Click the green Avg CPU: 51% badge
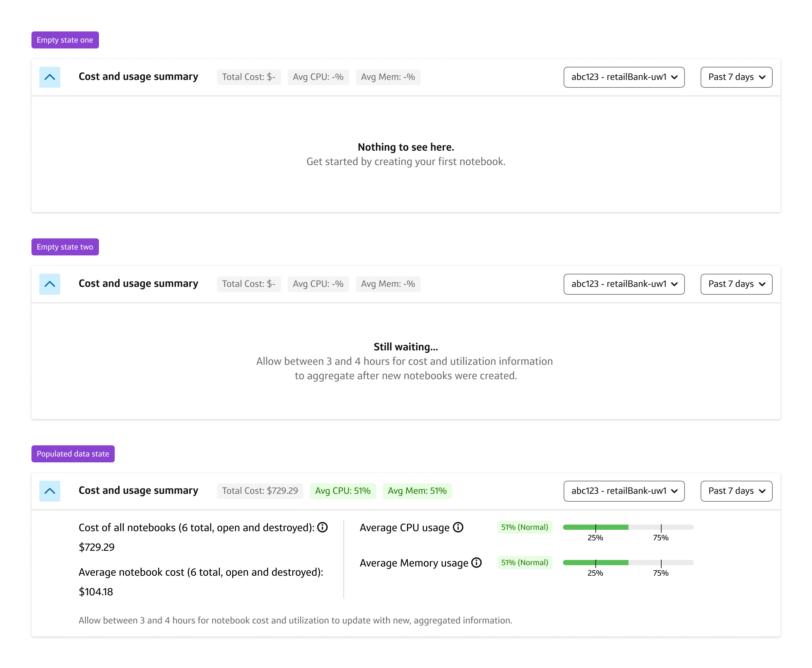This screenshot has height=668, width=812. tap(342, 491)
